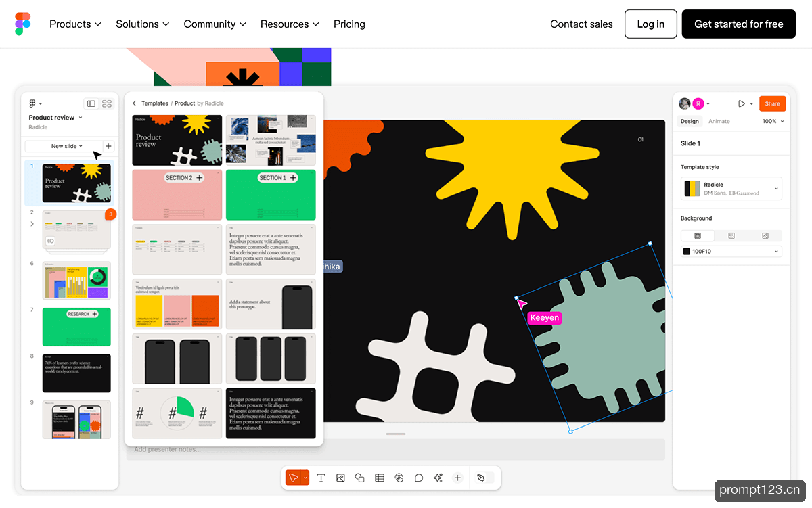The width and height of the screenshot is (812, 508).
Task: Select the Shapes tool in bottom toolbar
Action: click(360, 478)
